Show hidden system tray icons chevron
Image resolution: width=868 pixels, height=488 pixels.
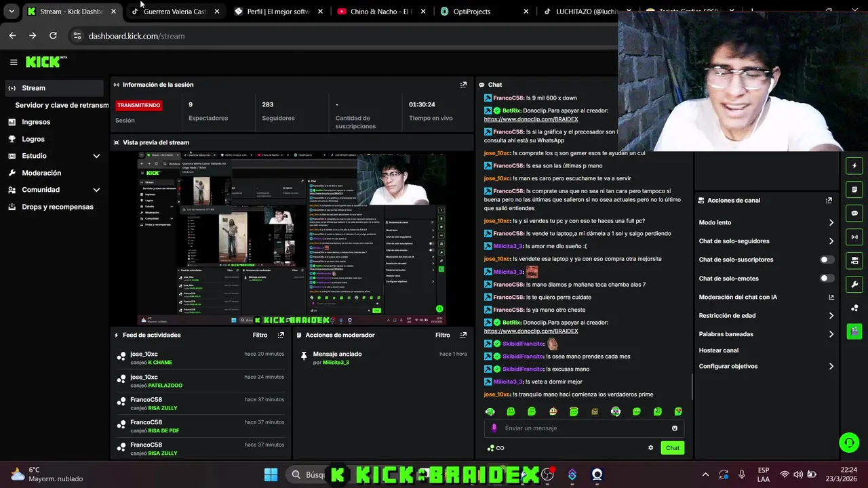[705, 474]
